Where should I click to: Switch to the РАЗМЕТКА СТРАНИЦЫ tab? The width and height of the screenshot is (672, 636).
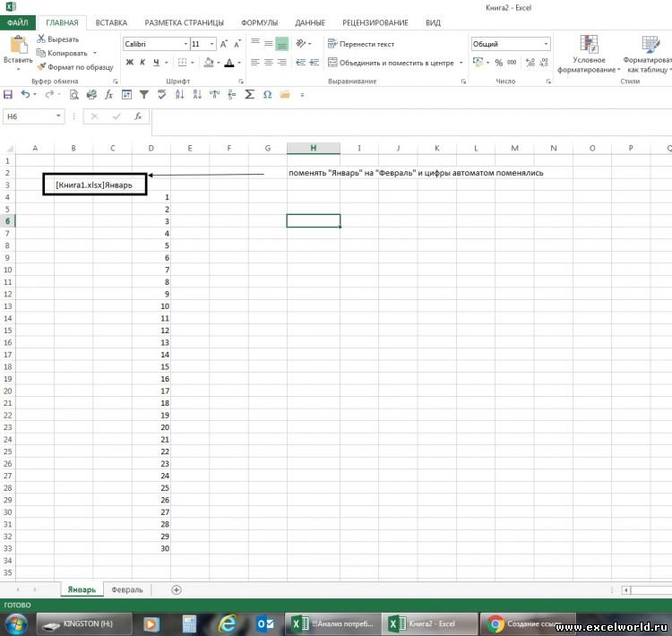click(x=185, y=22)
